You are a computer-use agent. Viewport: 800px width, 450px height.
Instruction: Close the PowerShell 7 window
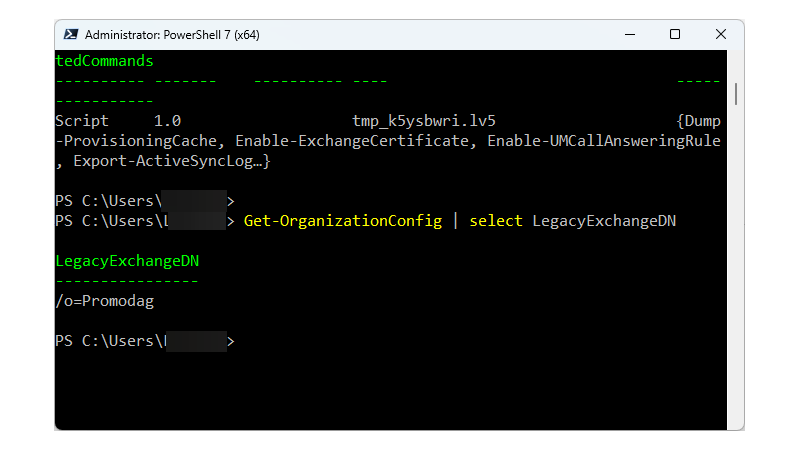click(722, 34)
